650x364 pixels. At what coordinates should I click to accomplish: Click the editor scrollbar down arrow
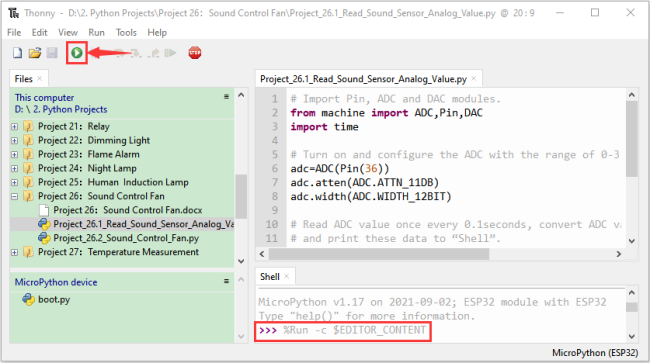point(632,241)
